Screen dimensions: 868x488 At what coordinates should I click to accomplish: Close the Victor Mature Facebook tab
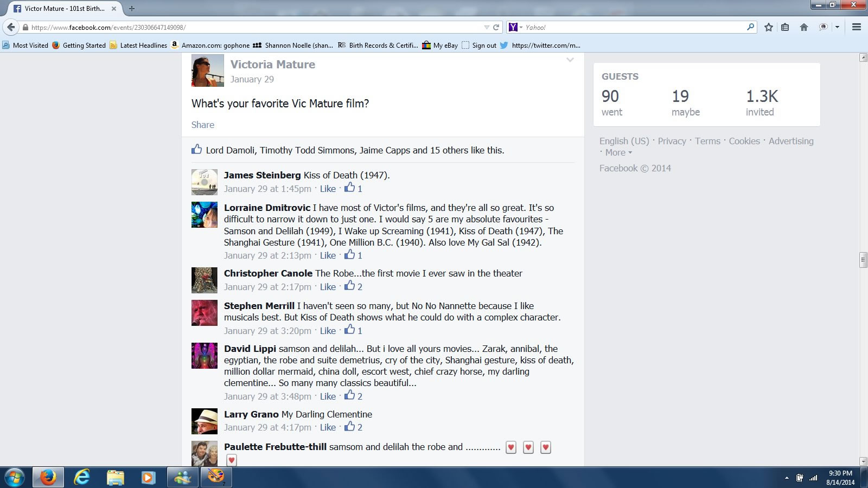pos(114,9)
